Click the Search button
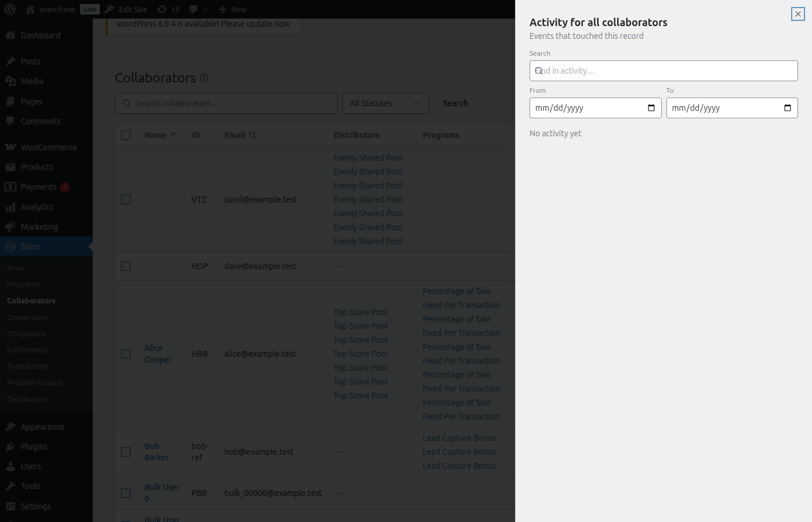The height and width of the screenshot is (522, 812). tap(455, 103)
